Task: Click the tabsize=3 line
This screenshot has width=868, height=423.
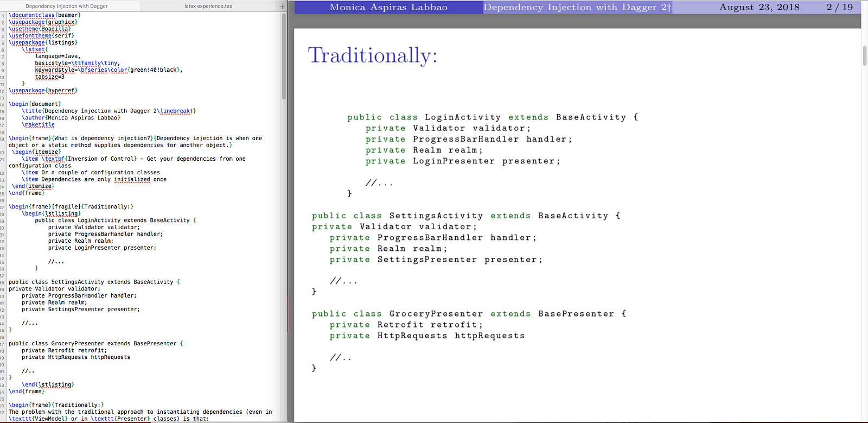Action: pos(50,77)
